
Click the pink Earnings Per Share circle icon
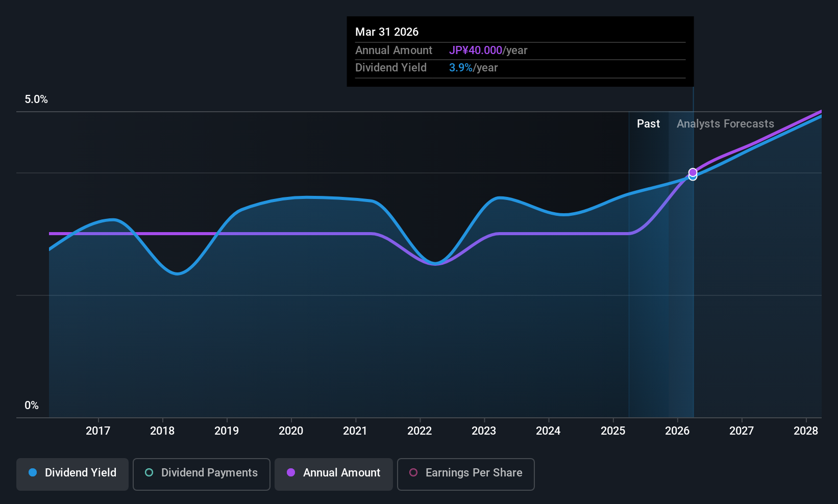pos(413,473)
